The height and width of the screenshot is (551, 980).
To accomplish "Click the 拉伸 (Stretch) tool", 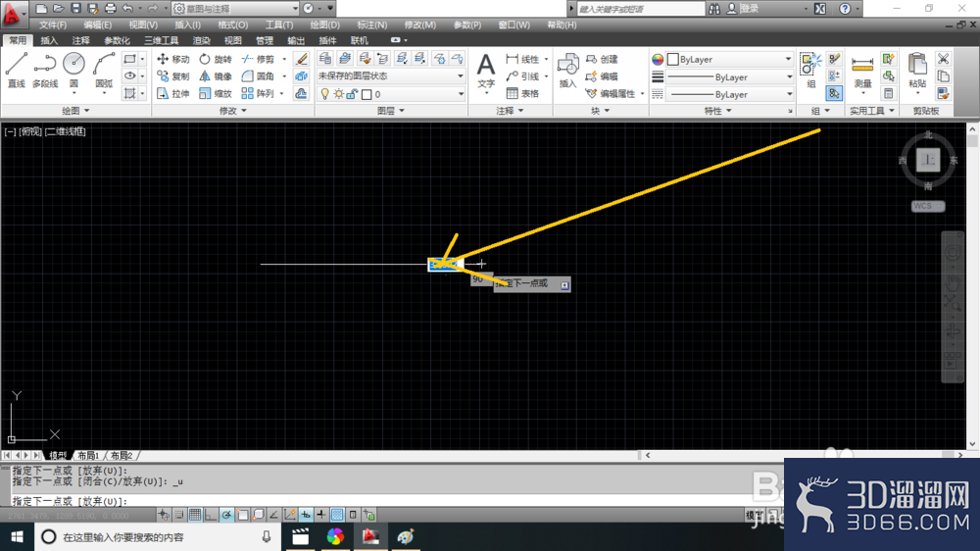I will tap(173, 94).
